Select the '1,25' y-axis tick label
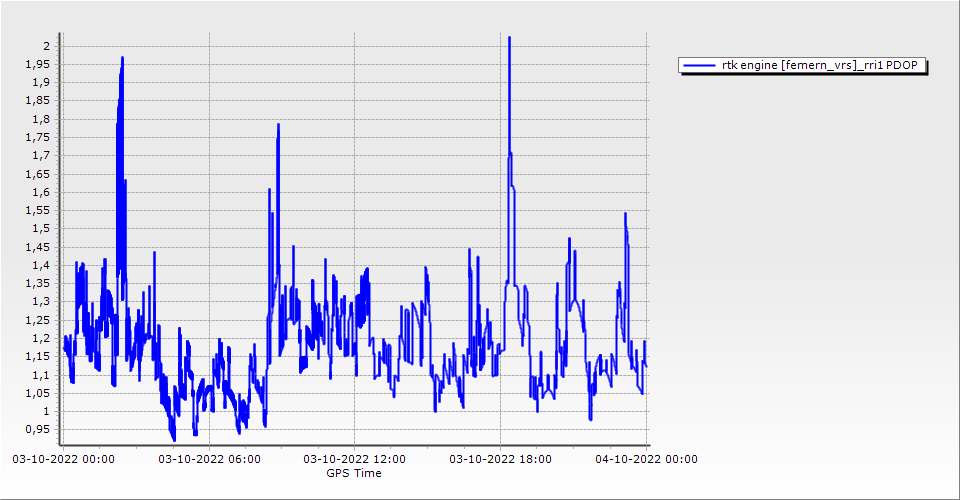This screenshot has height=500, width=960. point(39,320)
